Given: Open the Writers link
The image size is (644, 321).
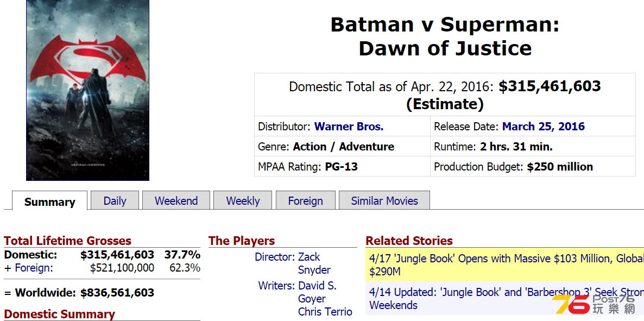Looking at the screenshot, I should [276, 285].
